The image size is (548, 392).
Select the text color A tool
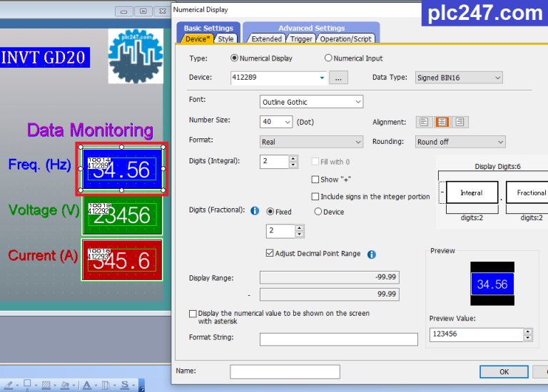point(86,385)
